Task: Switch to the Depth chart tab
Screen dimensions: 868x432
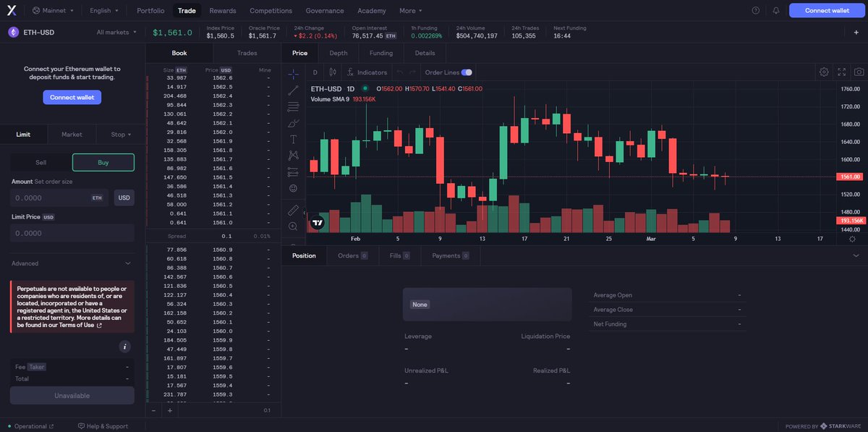Action: (339, 53)
